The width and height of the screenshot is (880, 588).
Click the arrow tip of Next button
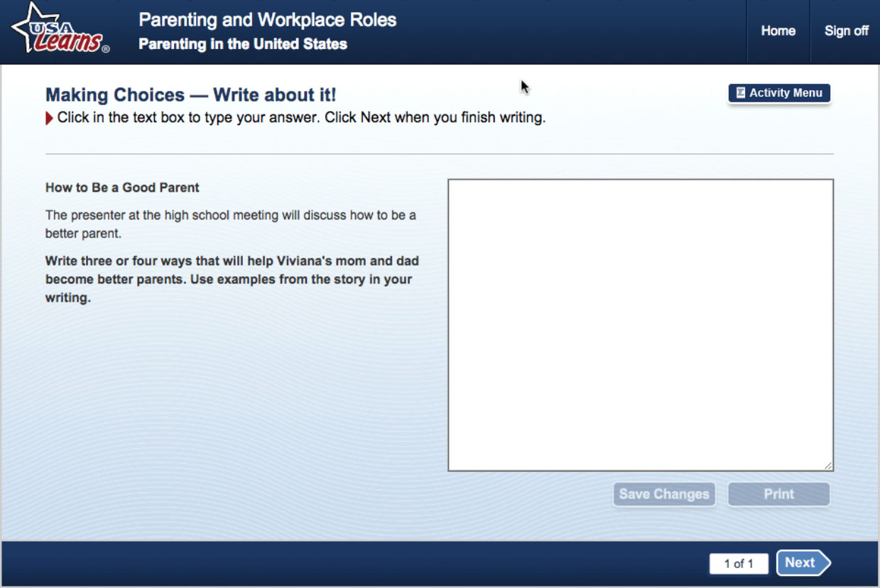point(825,563)
